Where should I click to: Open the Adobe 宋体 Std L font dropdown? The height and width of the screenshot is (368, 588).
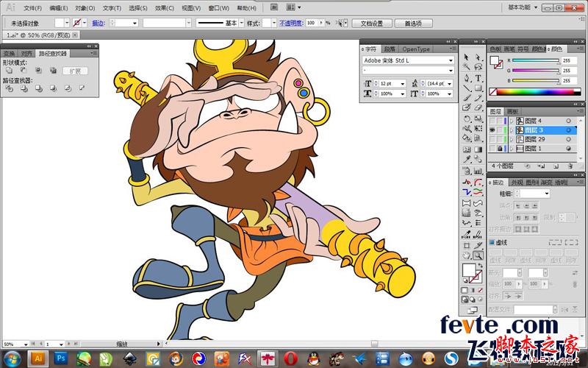click(x=451, y=60)
